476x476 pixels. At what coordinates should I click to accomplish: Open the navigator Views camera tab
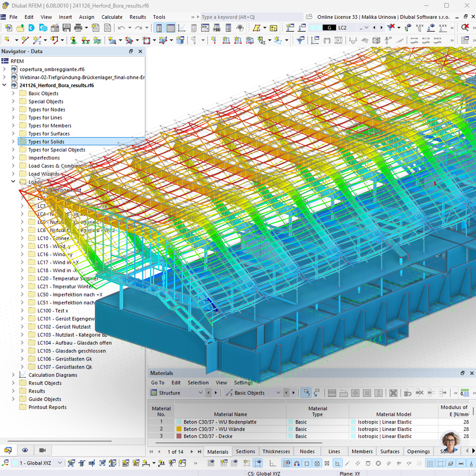pos(42,450)
